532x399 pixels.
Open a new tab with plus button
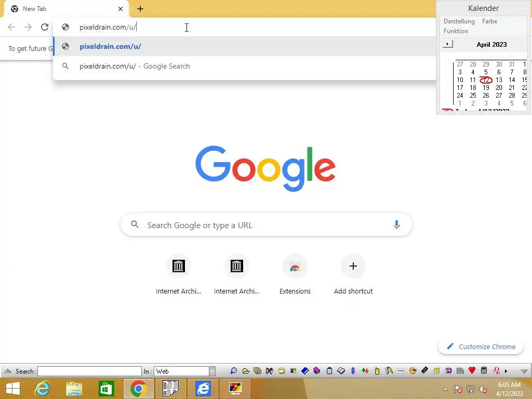click(x=140, y=9)
